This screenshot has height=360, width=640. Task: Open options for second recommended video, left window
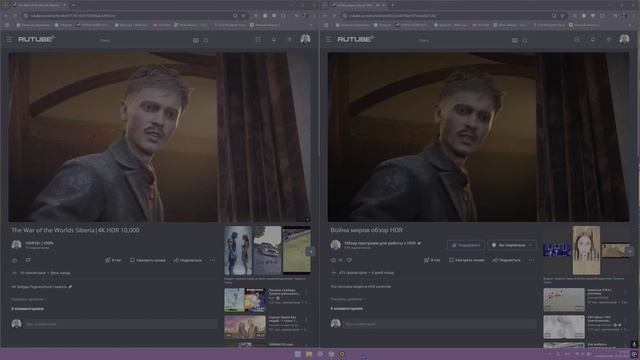(x=307, y=320)
